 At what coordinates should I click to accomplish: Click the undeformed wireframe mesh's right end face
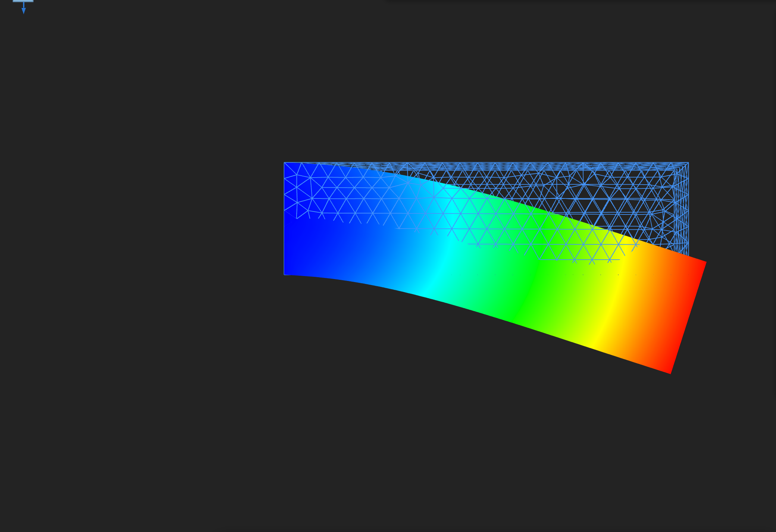tap(681, 209)
